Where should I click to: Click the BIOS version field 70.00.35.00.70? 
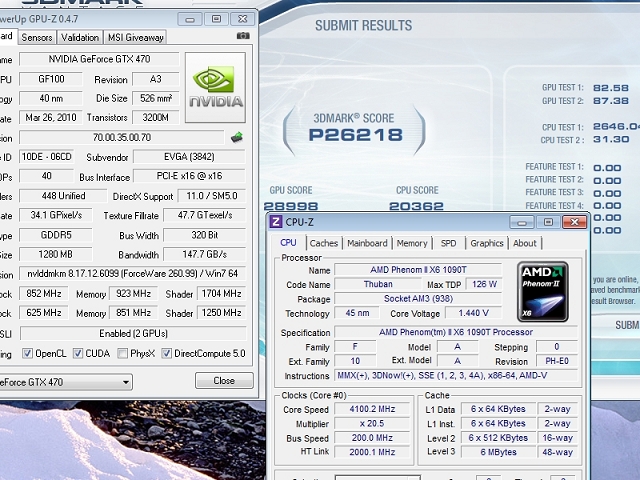tap(122, 138)
